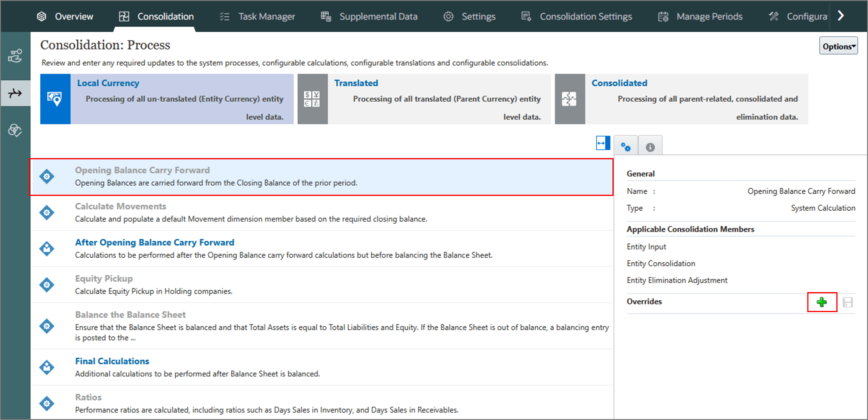Click the Equity Pickup rule diamond icon

[46, 285]
